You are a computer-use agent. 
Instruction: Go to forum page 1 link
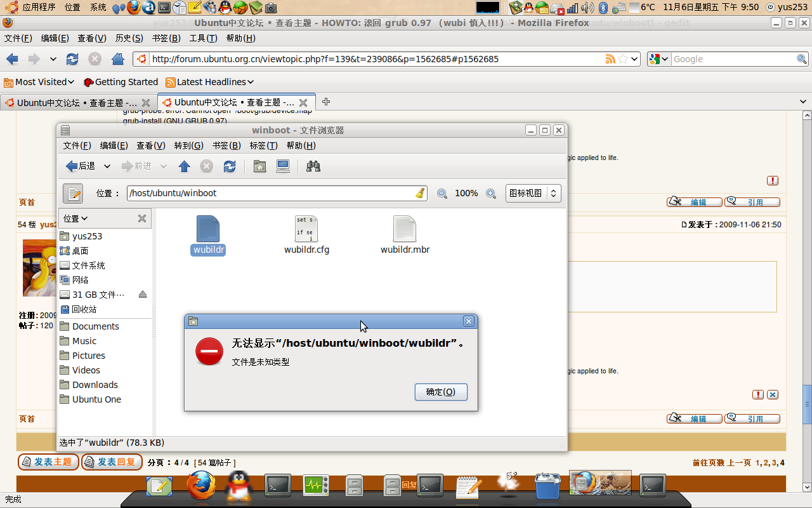tap(757, 463)
